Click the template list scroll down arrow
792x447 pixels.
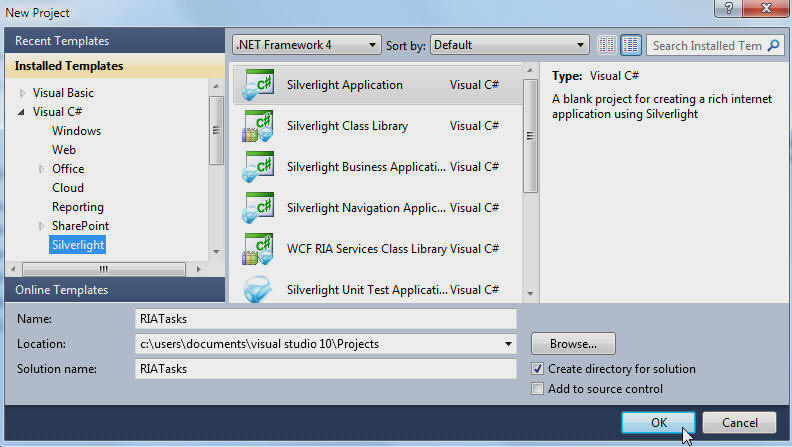tap(530, 293)
